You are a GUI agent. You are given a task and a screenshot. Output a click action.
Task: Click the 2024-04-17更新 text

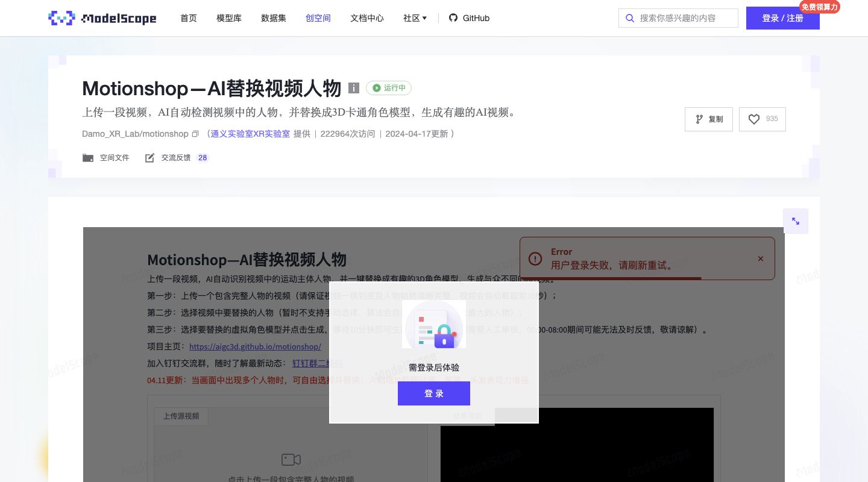(x=417, y=134)
